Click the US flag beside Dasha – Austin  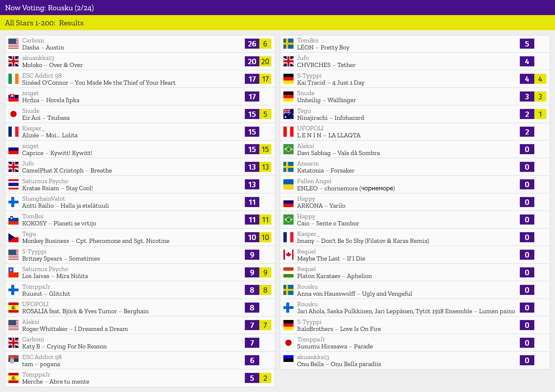coord(13,44)
